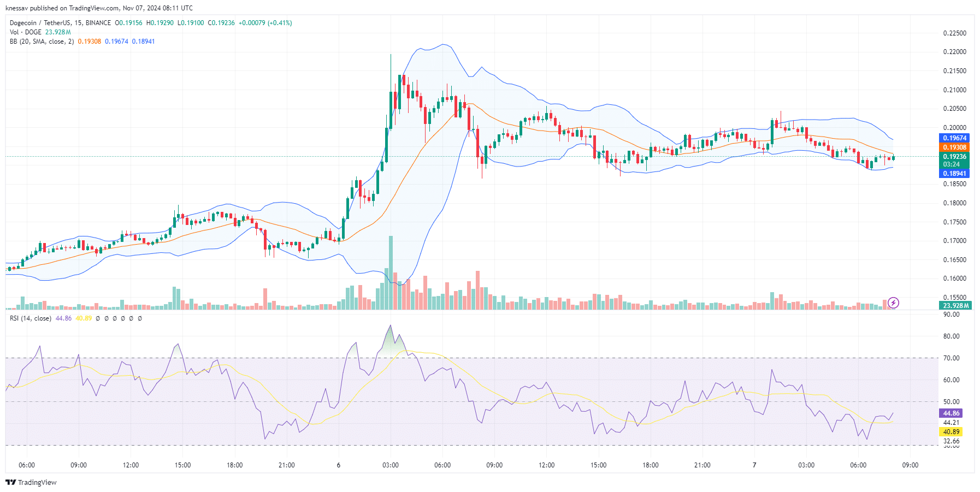
Task: Click the low value L0.19100
Action: [x=191, y=23]
